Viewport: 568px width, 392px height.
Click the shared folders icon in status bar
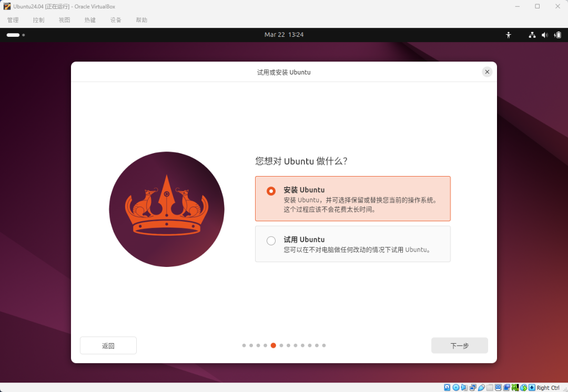tap(490, 388)
